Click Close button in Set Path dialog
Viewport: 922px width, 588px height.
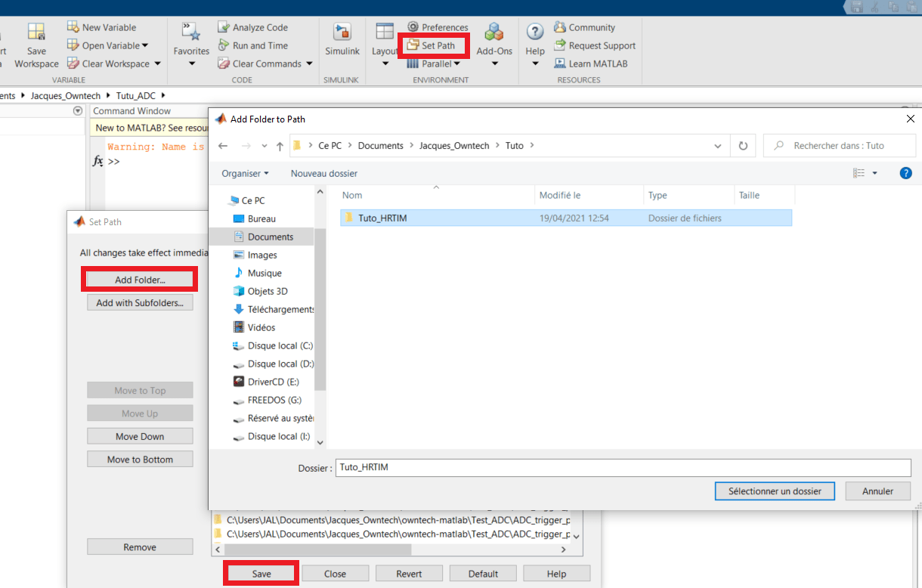pos(335,574)
